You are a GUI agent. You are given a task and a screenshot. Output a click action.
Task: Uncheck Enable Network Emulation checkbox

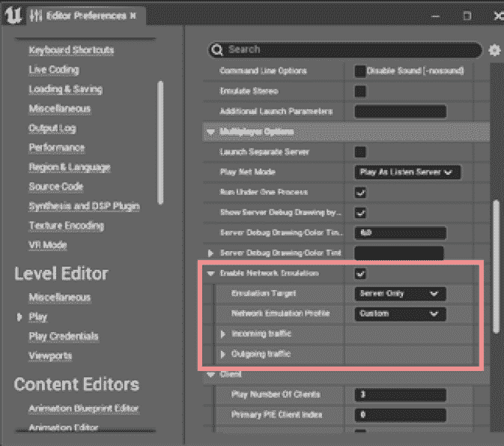pyautogui.click(x=360, y=274)
